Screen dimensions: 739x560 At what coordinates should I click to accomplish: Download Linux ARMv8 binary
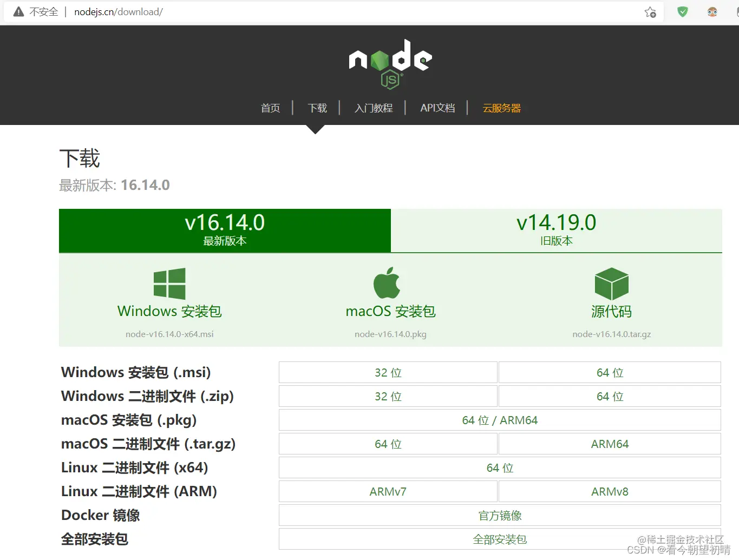tap(610, 491)
